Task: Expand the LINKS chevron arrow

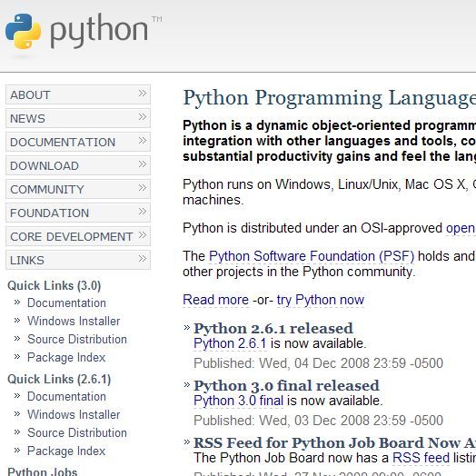Action: point(143,259)
